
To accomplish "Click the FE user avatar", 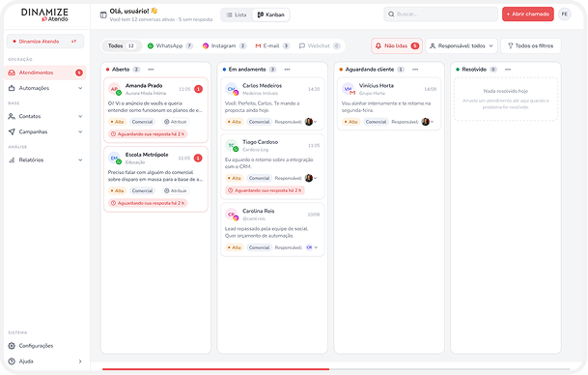I will click(x=565, y=14).
